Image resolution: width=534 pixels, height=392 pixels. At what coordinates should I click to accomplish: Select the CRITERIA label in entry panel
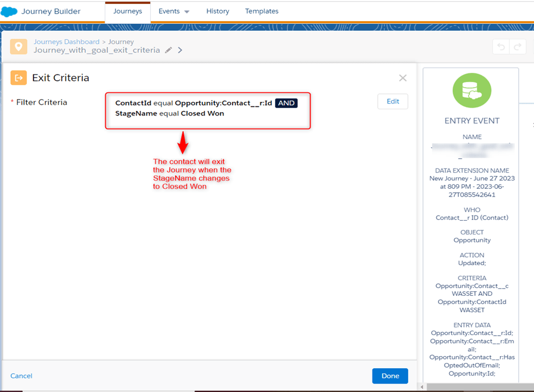472,278
